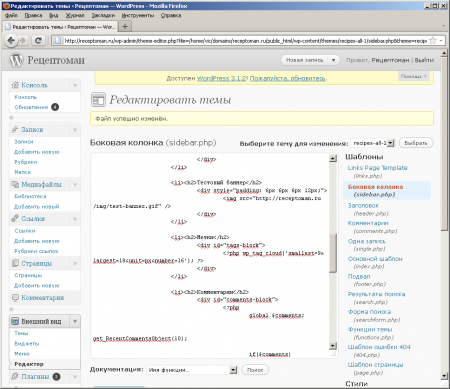Open the Рецептоман profile link in header
The width and height of the screenshot is (450, 389).
pyautogui.click(x=390, y=60)
